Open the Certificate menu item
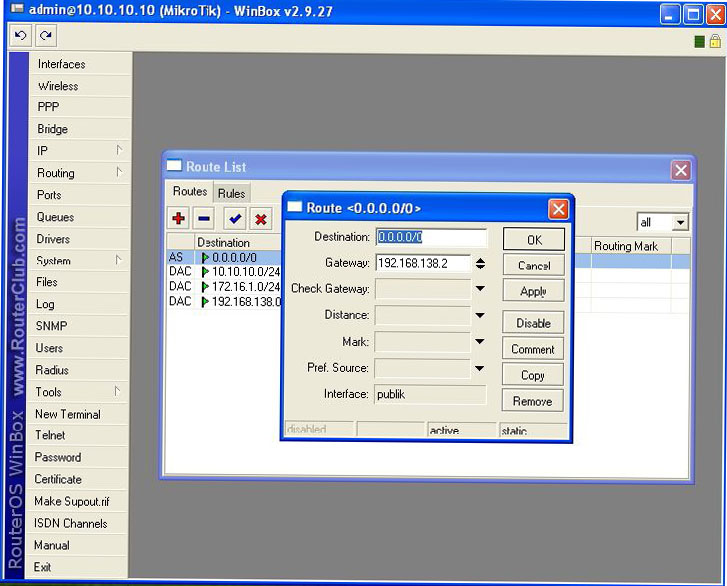The height and width of the screenshot is (586, 727). click(x=77, y=479)
